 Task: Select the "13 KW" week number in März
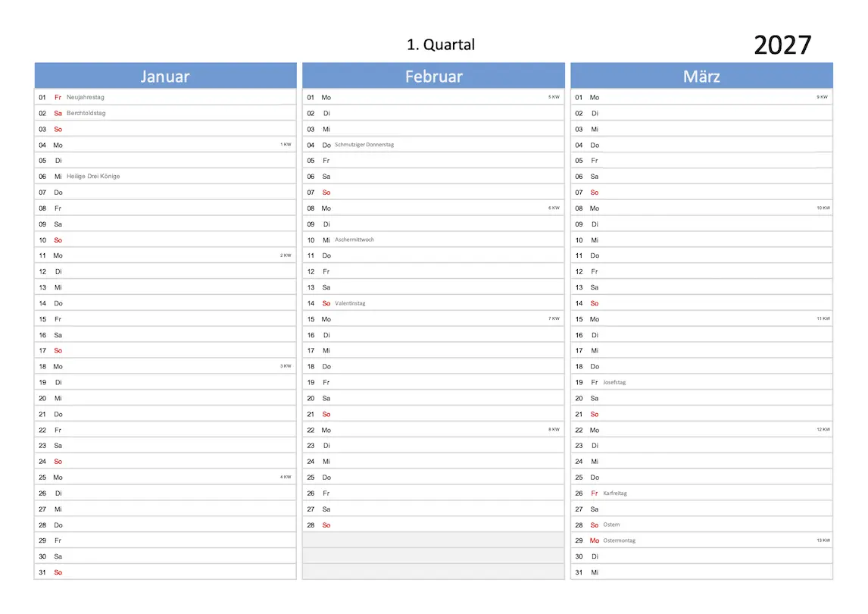click(823, 540)
